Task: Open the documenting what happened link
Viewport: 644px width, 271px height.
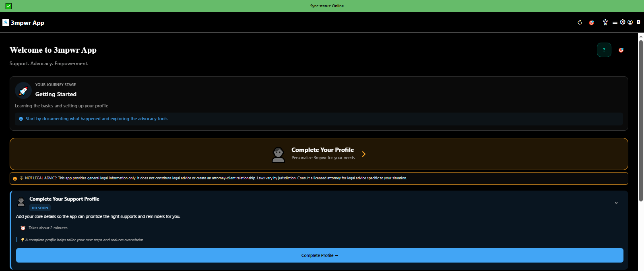Action: click(x=97, y=119)
